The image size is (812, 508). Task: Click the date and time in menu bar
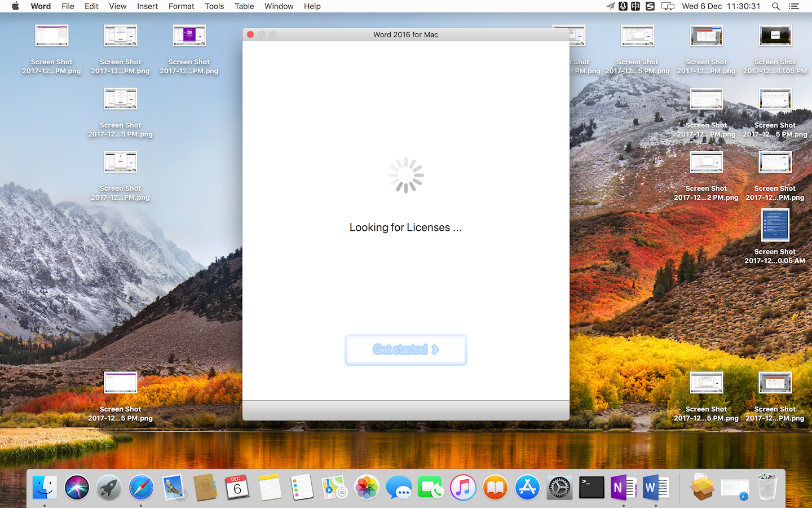tap(721, 6)
